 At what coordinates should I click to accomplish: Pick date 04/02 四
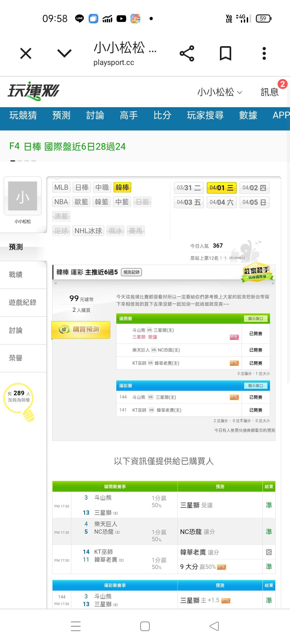(x=254, y=188)
